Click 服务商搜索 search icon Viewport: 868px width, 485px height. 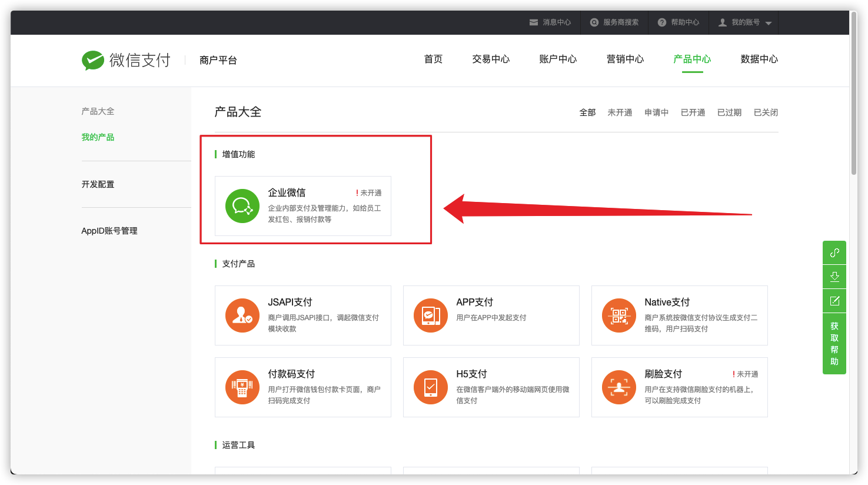click(x=594, y=22)
